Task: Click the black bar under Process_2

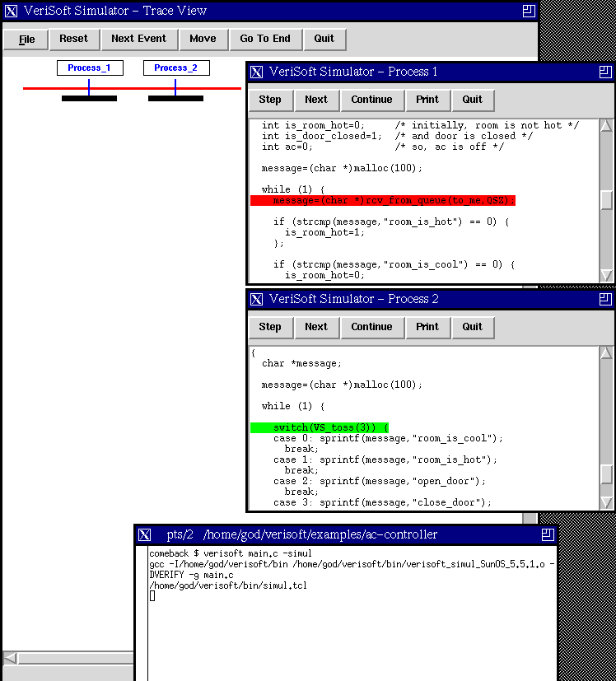Action: pyautogui.click(x=175, y=99)
